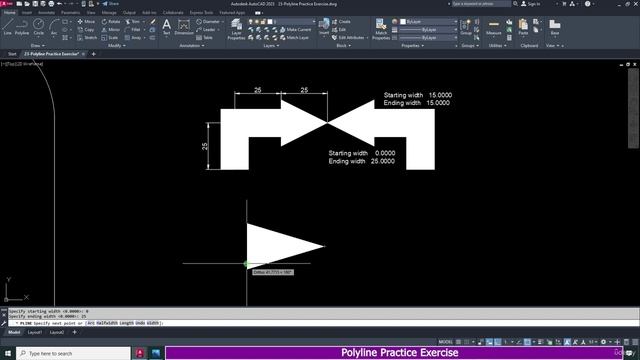Viewport: 640px width, 360px height.
Task: Select the Text annotation tool
Action: [x=167, y=27]
